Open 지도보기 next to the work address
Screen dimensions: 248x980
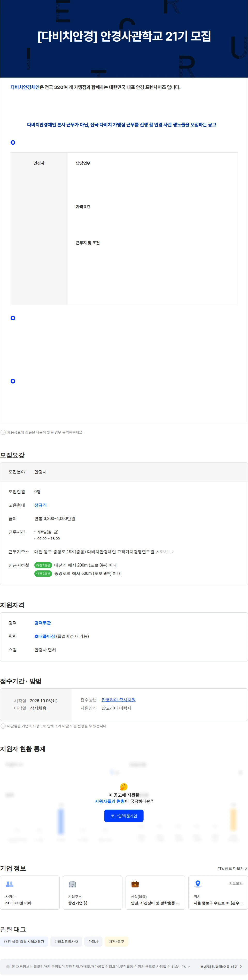[163, 552]
